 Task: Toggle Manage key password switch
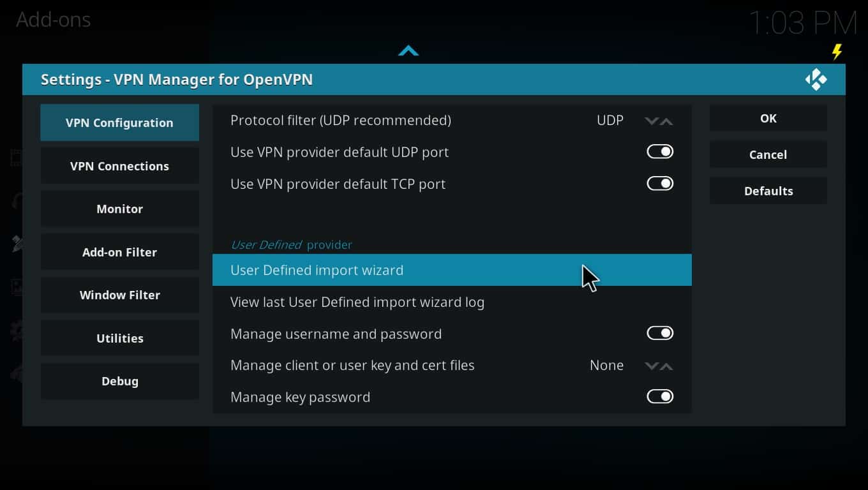click(660, 397)
